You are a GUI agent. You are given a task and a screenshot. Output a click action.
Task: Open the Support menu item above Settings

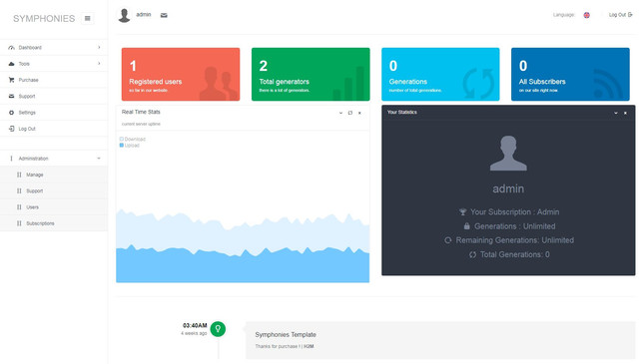[54, 97]
